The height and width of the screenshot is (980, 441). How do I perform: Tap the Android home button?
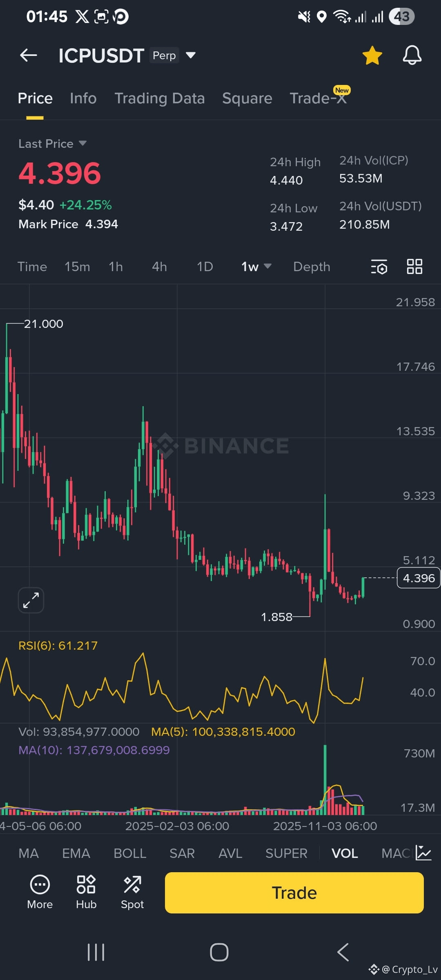[x=219, y=952]
